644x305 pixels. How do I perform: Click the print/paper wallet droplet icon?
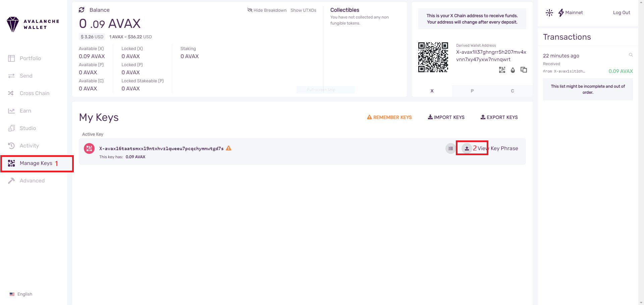click(x=513, y=70)
